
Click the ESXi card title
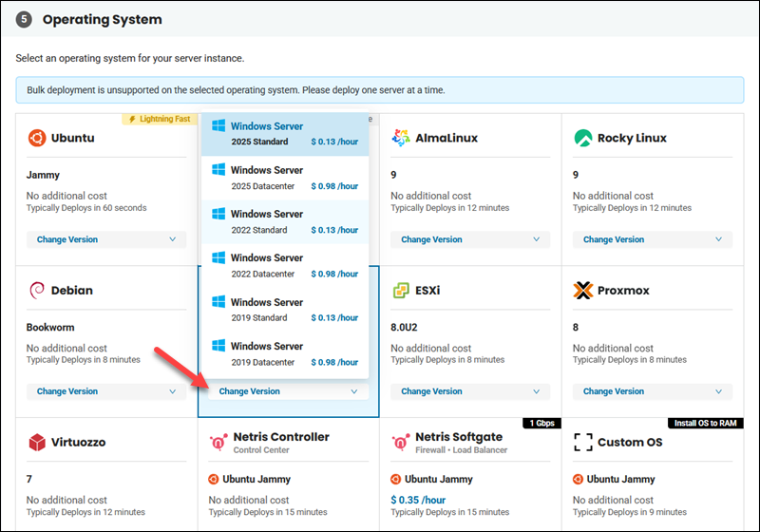[427, 291]
